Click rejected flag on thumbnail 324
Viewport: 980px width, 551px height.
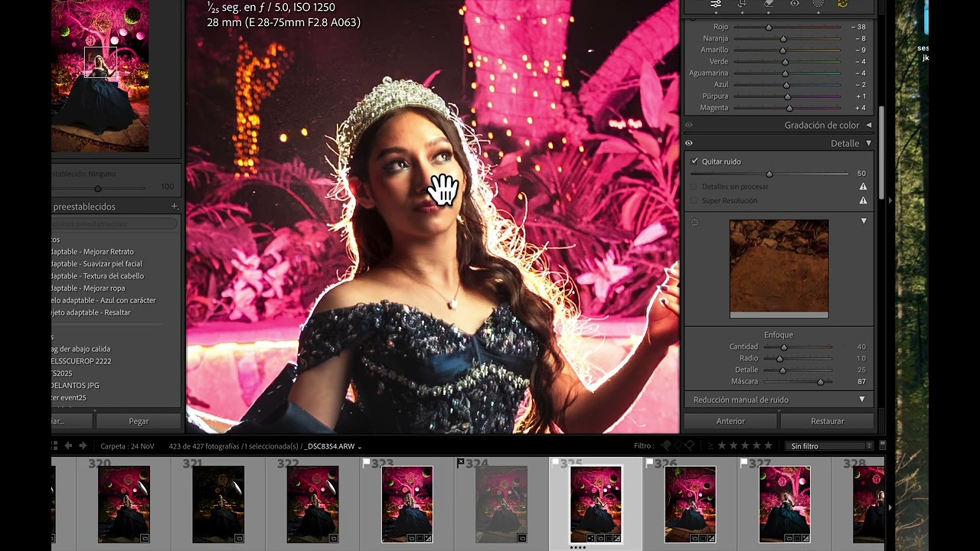pyautogui.click(x=460, y=462)
